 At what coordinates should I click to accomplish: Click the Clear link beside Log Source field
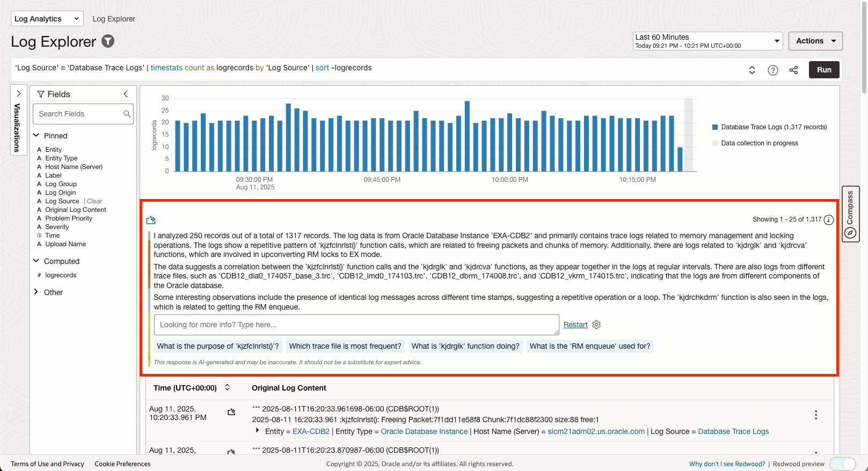pos(94,201)
